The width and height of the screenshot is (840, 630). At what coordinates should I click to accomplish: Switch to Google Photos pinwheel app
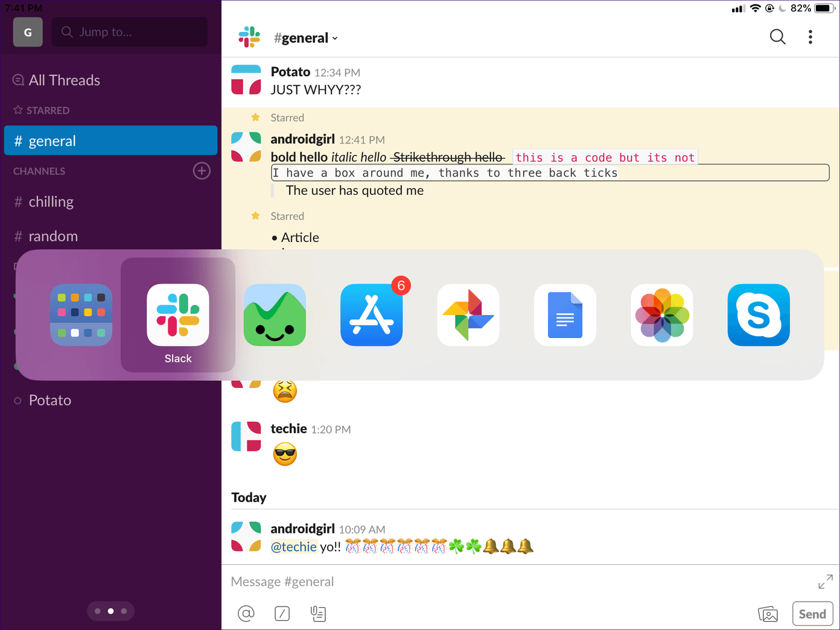(x=468, y=315)
